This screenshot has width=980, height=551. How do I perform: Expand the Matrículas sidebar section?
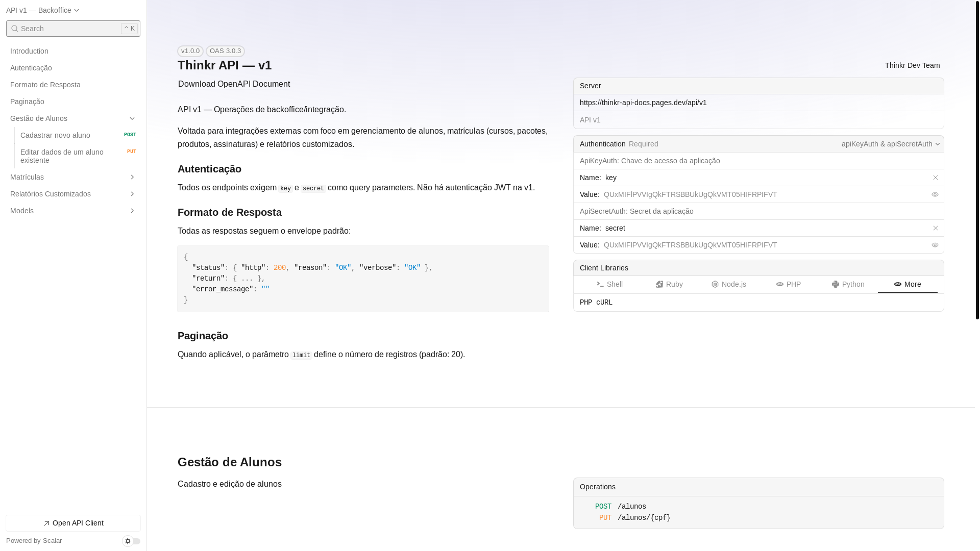click(73, 177)
